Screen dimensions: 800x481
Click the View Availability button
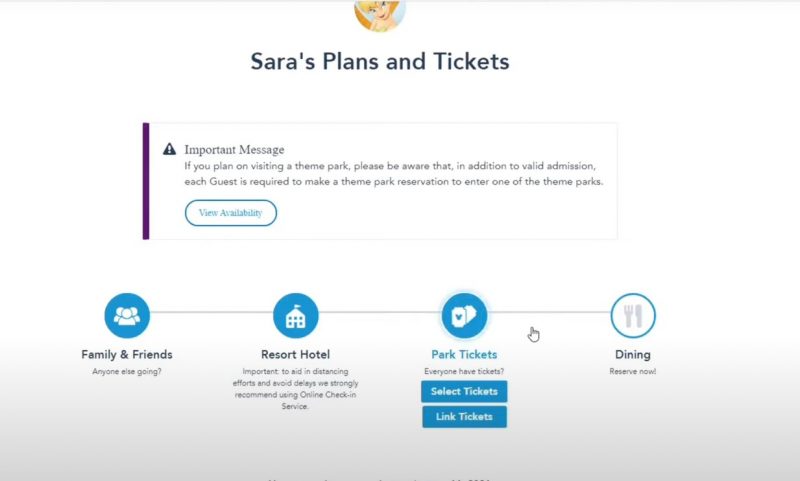tap(231, 213)
